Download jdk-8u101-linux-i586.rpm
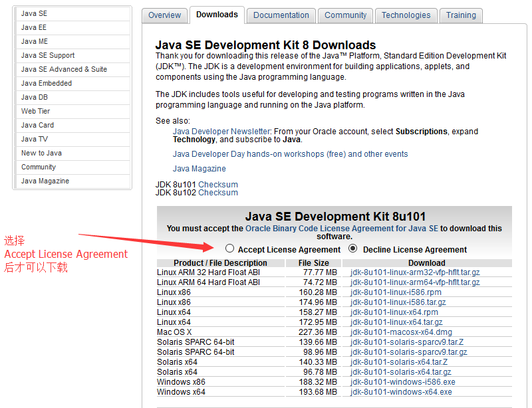 [396, 292]
